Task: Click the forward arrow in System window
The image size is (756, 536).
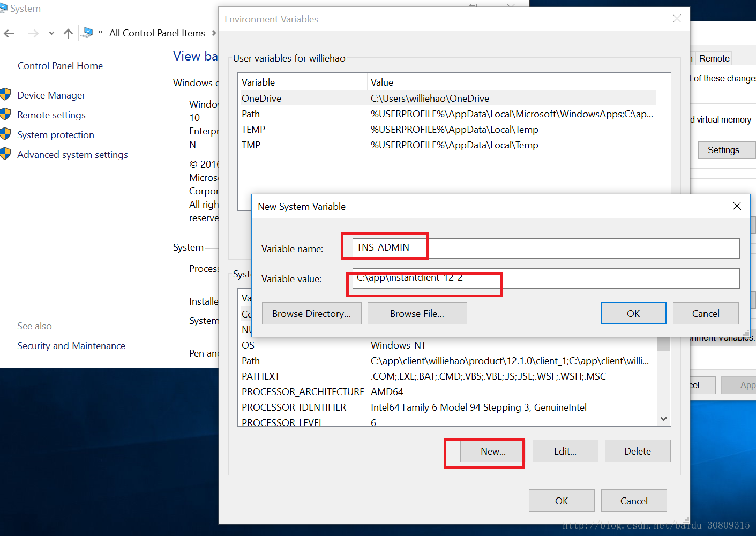Action: tap(33, 33)
